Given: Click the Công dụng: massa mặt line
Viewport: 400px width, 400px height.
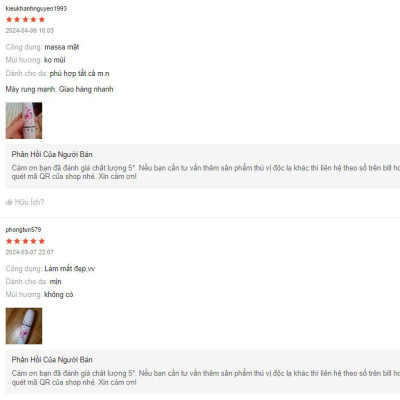Looking at the screenshot, I should [42, 47].
